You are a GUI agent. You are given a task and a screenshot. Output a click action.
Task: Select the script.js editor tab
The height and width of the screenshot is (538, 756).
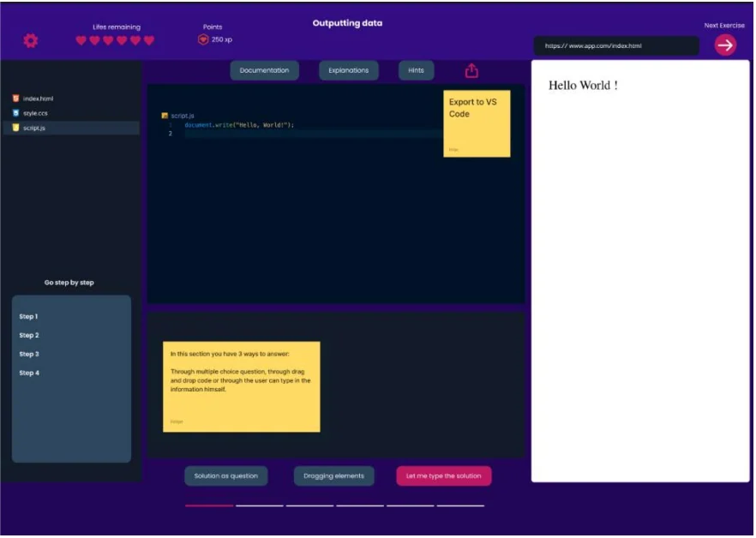pos(178,116)
